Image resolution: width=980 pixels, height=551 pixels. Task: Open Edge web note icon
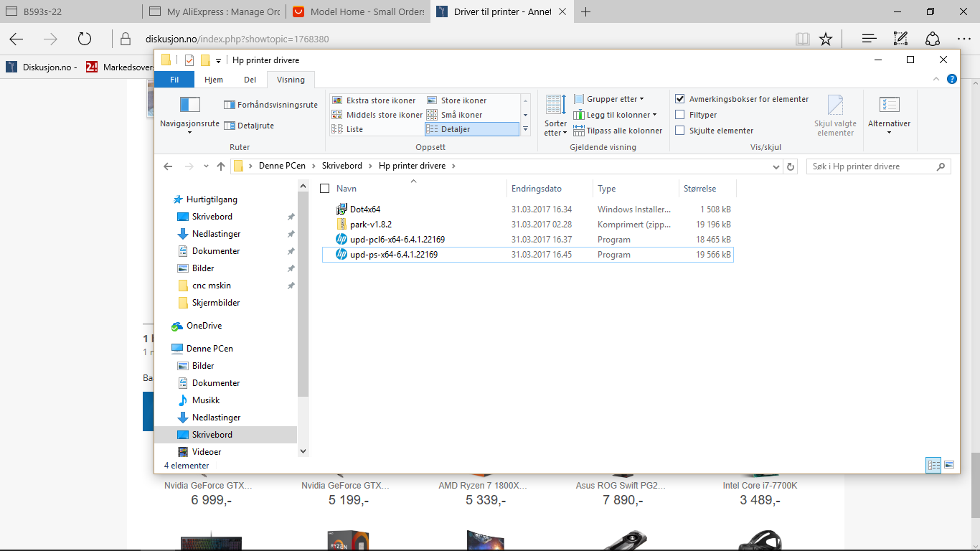900,39
